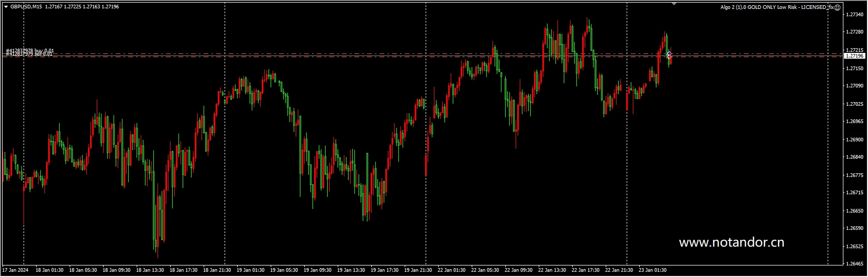Image resolution: width=868 pixels, height=277 pixels.
Task: Click the 19 Jan 01:30 time label
Action: (x=250, y=270)
